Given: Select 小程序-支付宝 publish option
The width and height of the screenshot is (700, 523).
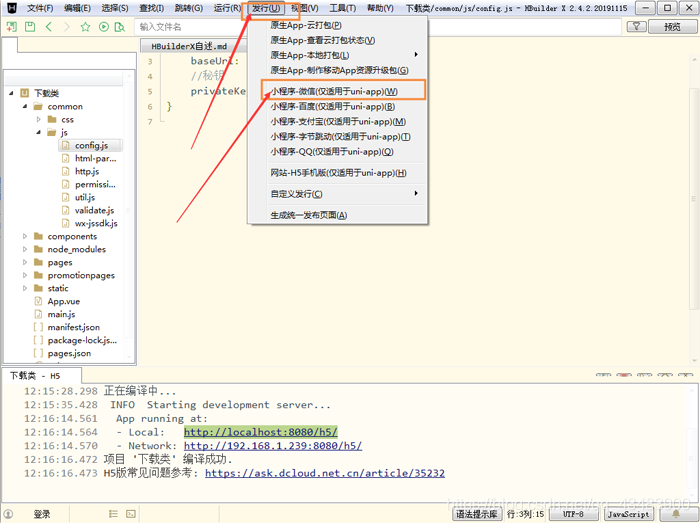Looking at the screenshot, I should 338,122.
